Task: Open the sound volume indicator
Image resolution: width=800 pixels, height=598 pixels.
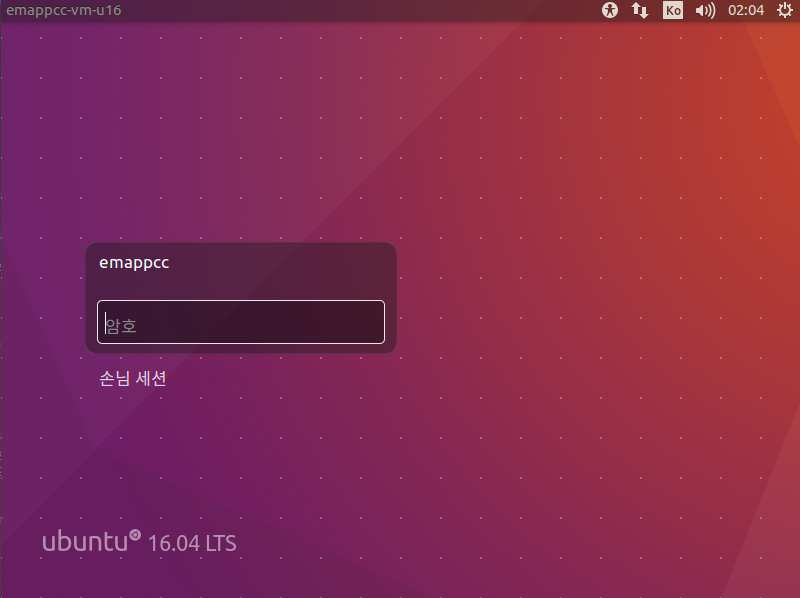Action: (705, 10)
